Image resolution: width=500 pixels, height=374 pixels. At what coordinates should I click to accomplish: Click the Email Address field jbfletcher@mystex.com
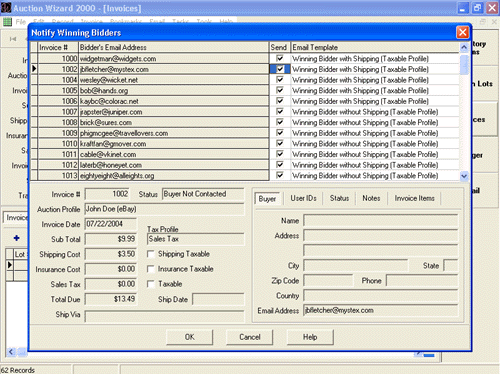tap(381, 311)
